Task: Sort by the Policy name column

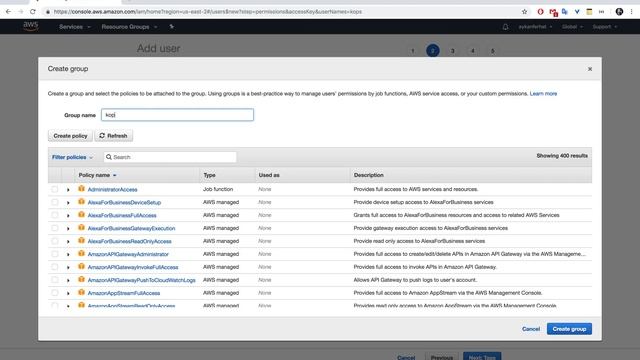Action: [97, 175]
